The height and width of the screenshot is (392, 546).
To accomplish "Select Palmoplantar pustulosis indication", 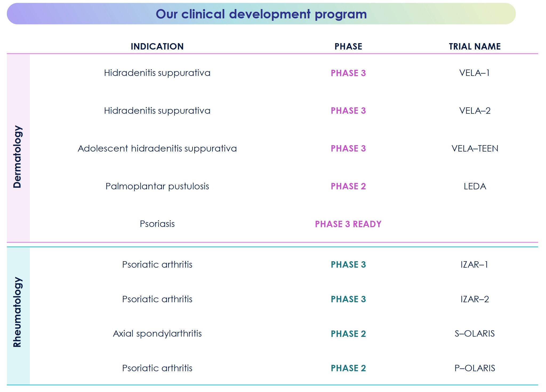I will [157, 186].
